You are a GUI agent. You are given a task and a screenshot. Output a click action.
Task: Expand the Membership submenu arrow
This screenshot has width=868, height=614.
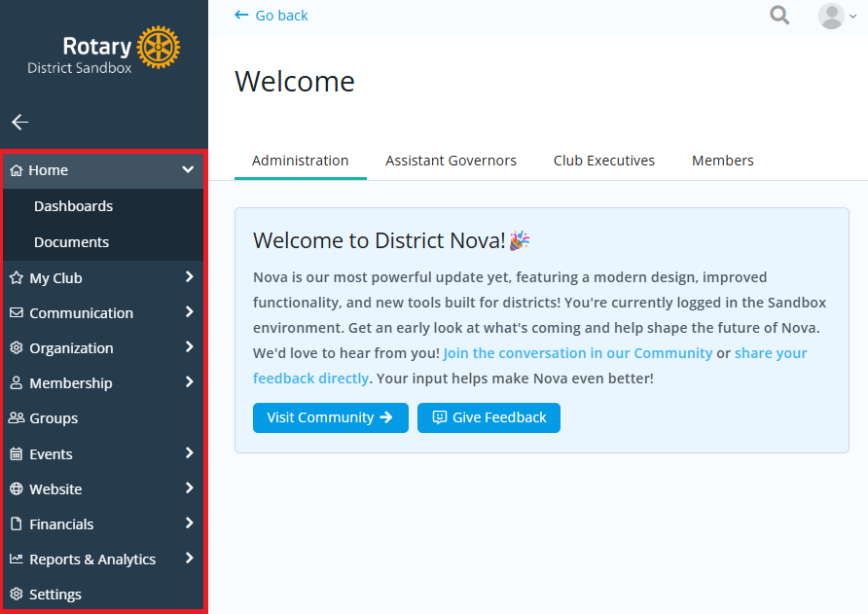click(190, 382)
